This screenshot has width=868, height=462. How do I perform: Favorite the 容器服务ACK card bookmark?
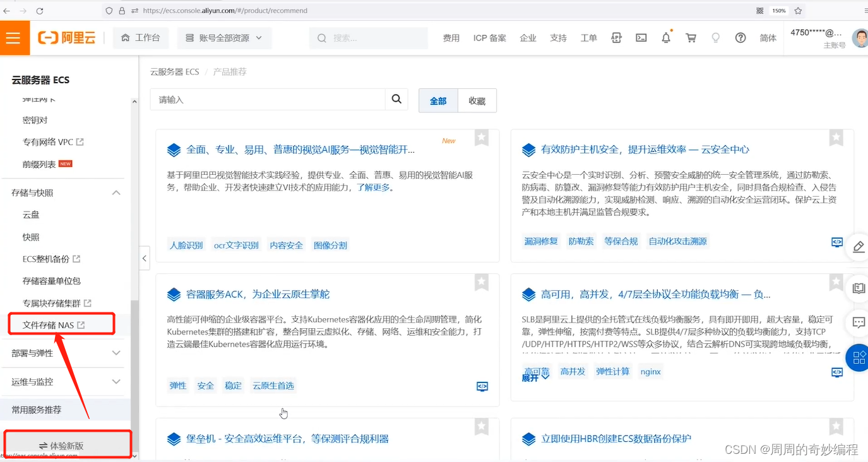coord(482,282)
